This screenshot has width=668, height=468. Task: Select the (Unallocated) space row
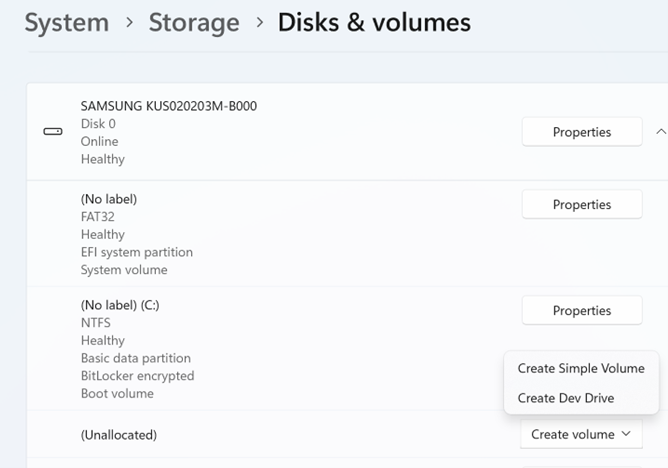point(119,435)
